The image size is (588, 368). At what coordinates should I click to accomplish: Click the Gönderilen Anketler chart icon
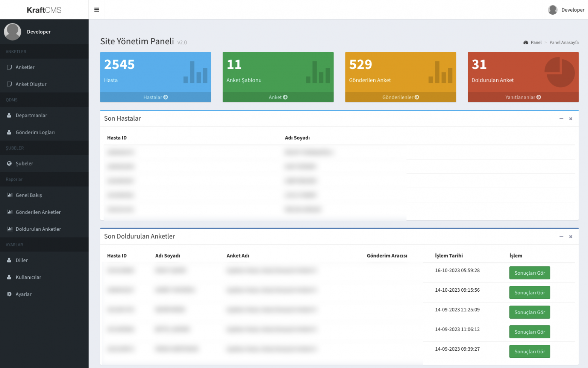[x=10, y=212]
